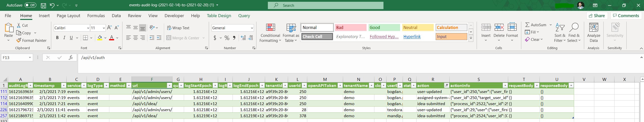This screenshot has width=644, height=122.
Task: Click the Save disk icon
Action: click(43, 5)
